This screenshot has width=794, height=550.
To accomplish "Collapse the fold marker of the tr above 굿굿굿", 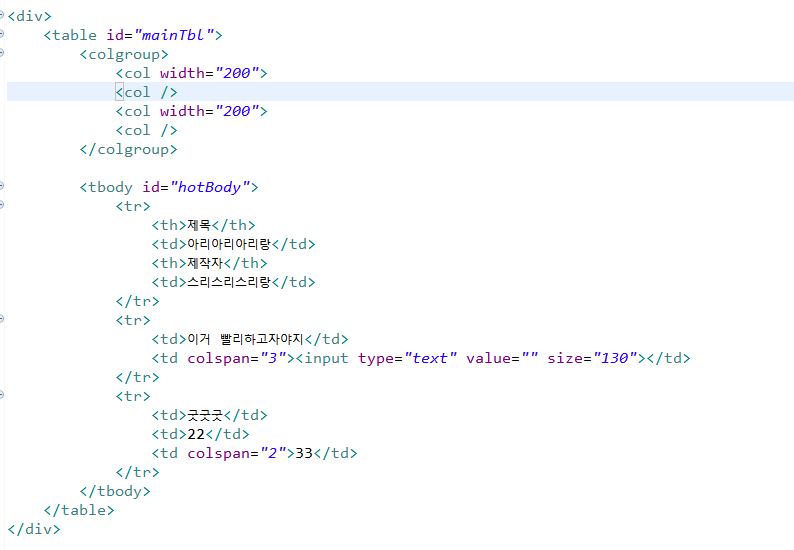I will [2, 395].
